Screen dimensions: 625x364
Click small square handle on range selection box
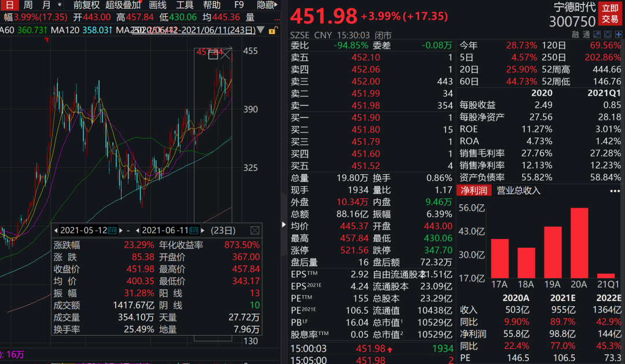pyautogui.click(x=213, y=55)
